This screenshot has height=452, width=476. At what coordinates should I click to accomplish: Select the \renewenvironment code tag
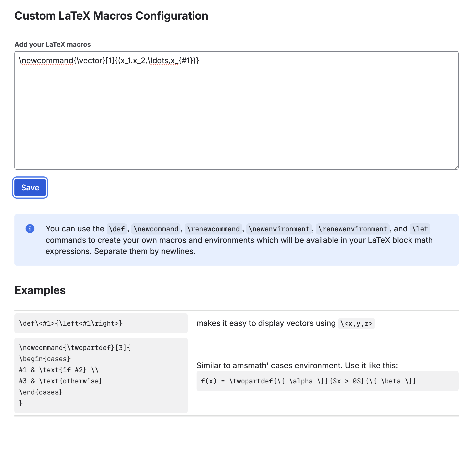353,229
